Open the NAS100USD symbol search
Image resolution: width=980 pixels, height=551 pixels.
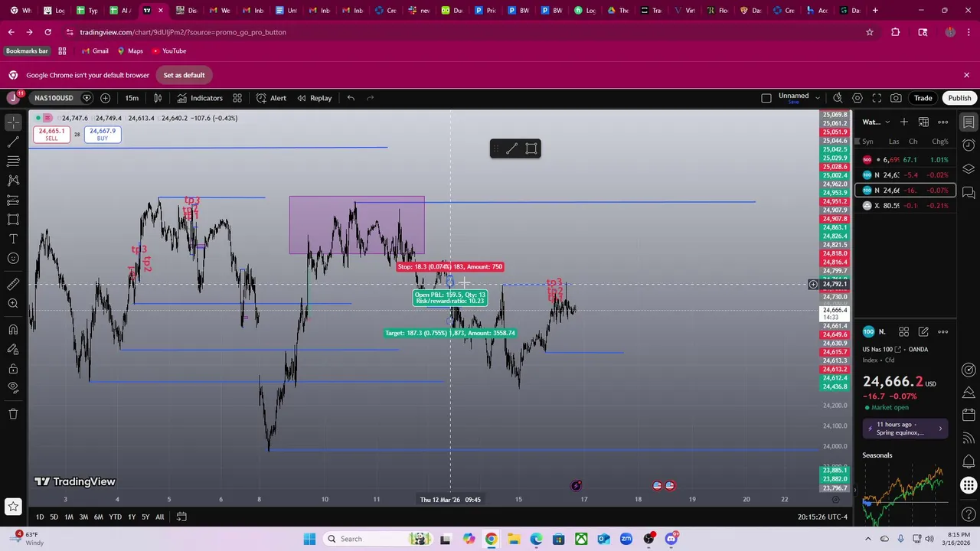point(54,98)
